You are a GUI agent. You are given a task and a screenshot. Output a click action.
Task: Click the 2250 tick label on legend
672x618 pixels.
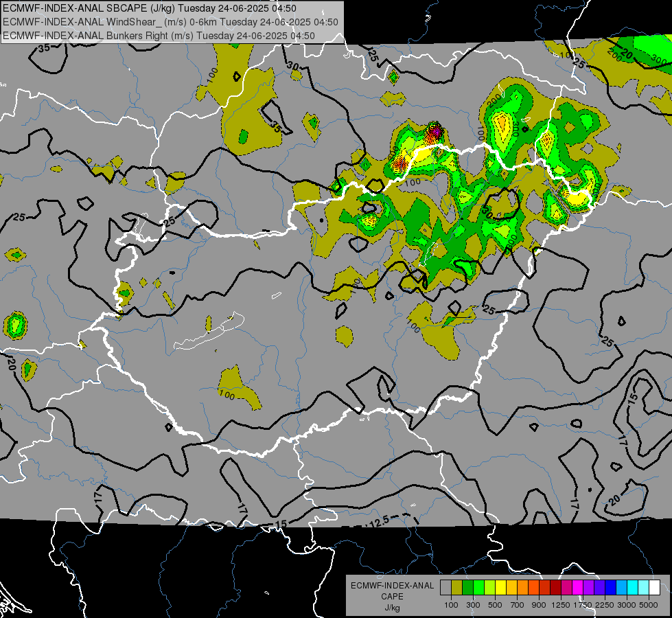tap(605, 605)
